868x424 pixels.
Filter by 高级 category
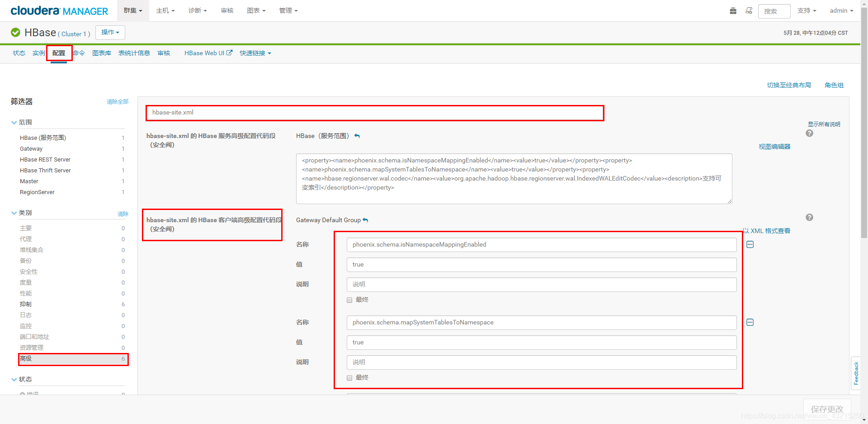(x=73, y=359)
